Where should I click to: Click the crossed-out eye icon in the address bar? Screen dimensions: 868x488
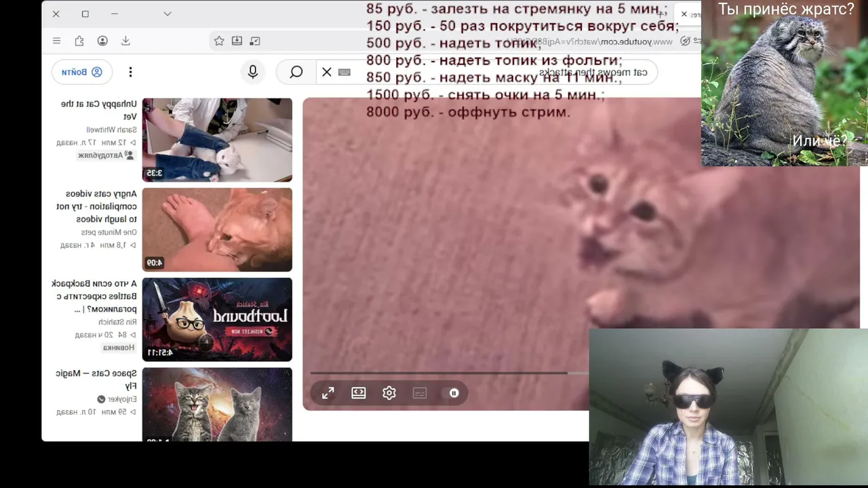(x=686, y=41)
